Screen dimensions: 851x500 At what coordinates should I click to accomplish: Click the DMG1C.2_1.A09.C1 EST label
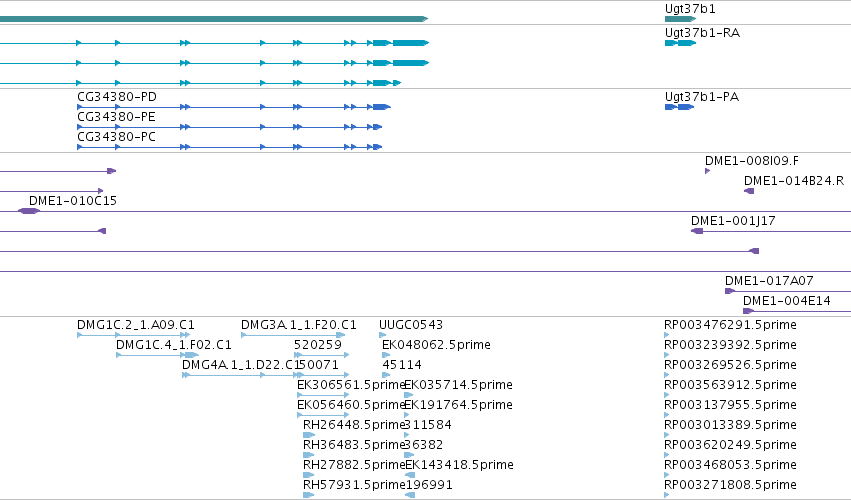pyautogui.click(x=136, y=325)
